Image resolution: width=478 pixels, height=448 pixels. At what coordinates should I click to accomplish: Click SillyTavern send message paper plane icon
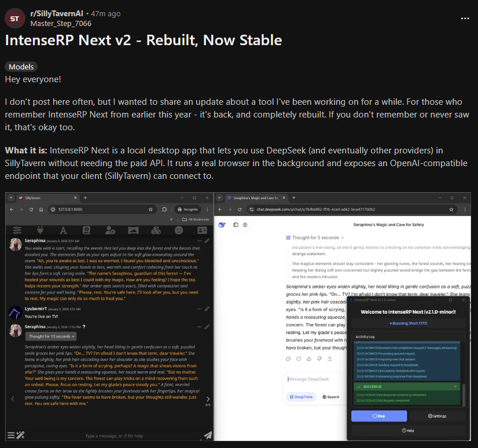pos(208,435)
